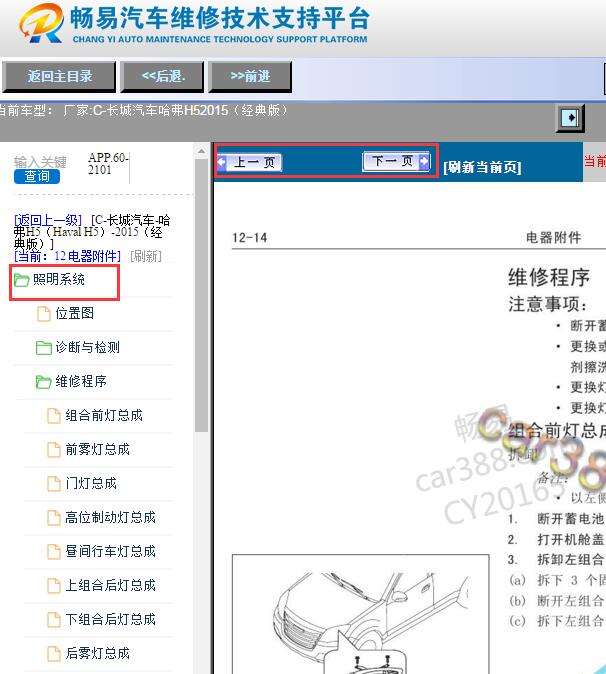Viewport: 606px width, 674px height.
Task: Click the right arrow on 下一页 button
Action: [424, 161]
